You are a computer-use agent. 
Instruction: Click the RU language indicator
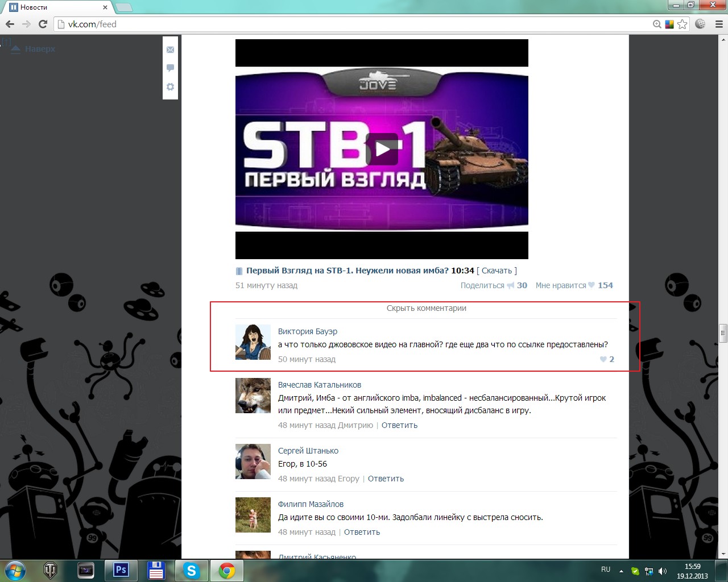606,569
